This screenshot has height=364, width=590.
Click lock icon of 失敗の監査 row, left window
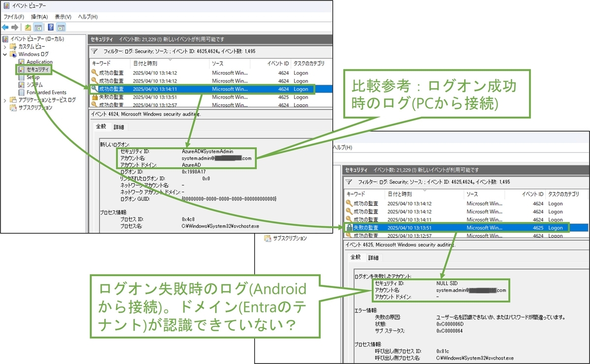click(x=94, y=97)
